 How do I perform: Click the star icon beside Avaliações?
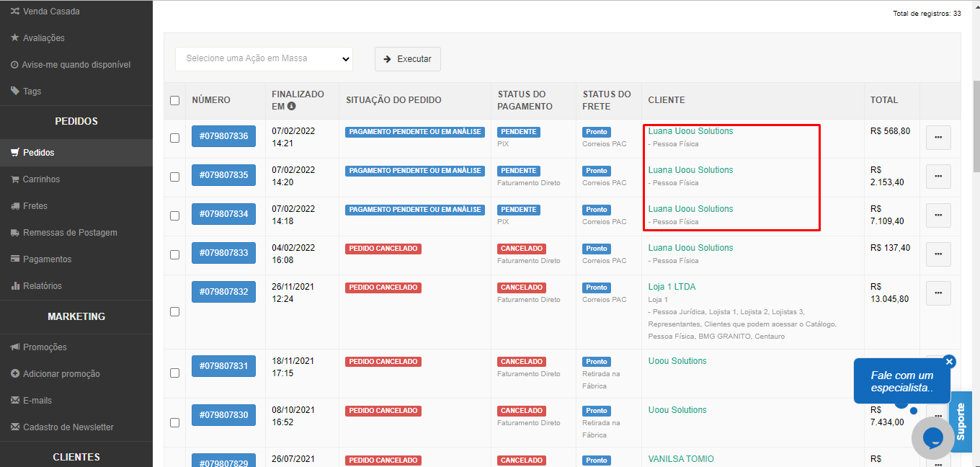pyautogui.click(x=15, y=37)
